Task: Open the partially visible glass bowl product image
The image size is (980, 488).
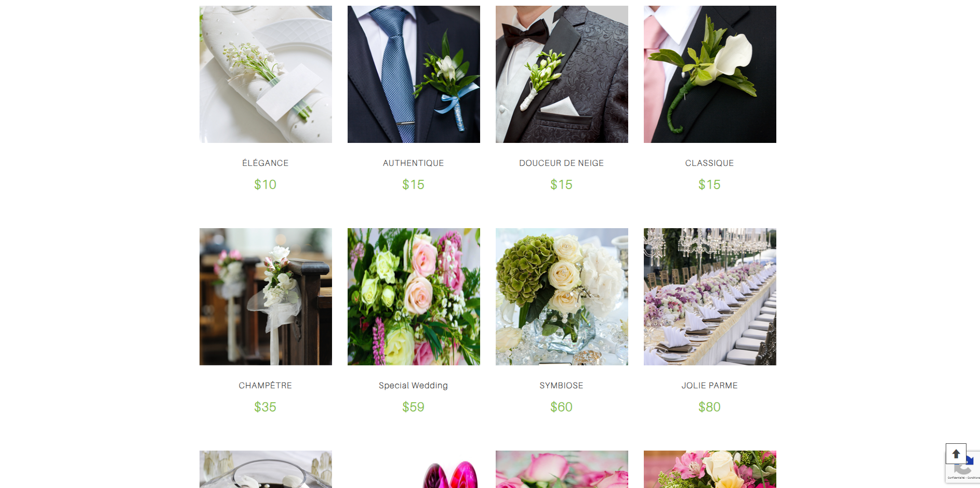Action: point(266,469)
